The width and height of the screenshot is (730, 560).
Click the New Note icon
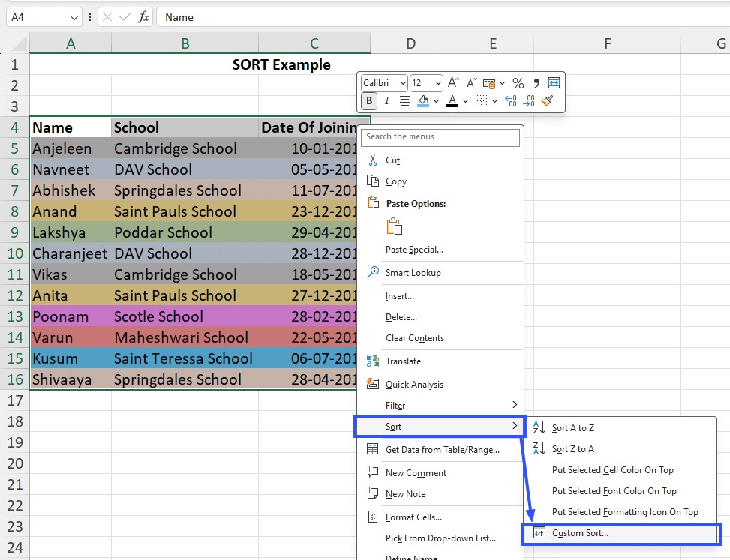pyautogui.click(x=372, y=493)
